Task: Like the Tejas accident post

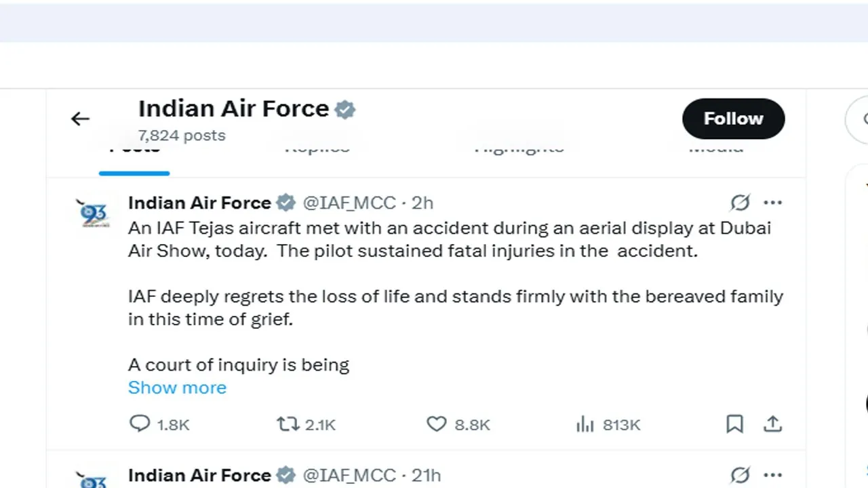Action: click(x=436, y=424)
